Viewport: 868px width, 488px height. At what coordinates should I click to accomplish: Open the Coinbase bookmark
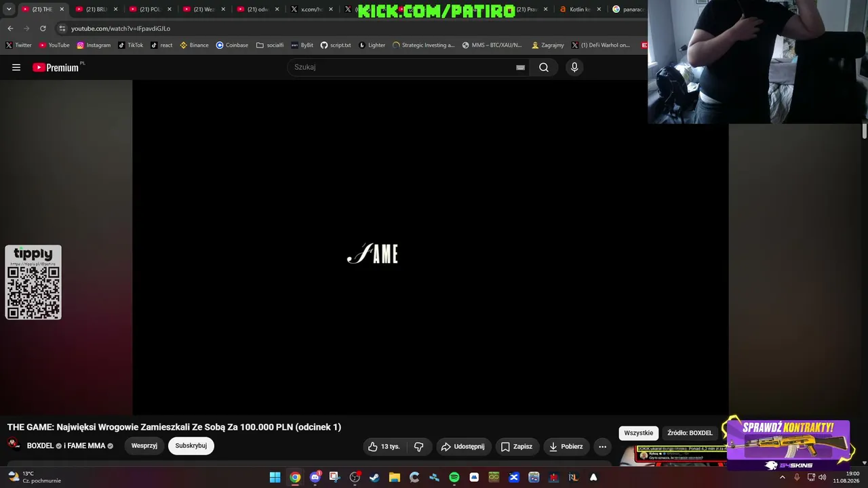232,45
